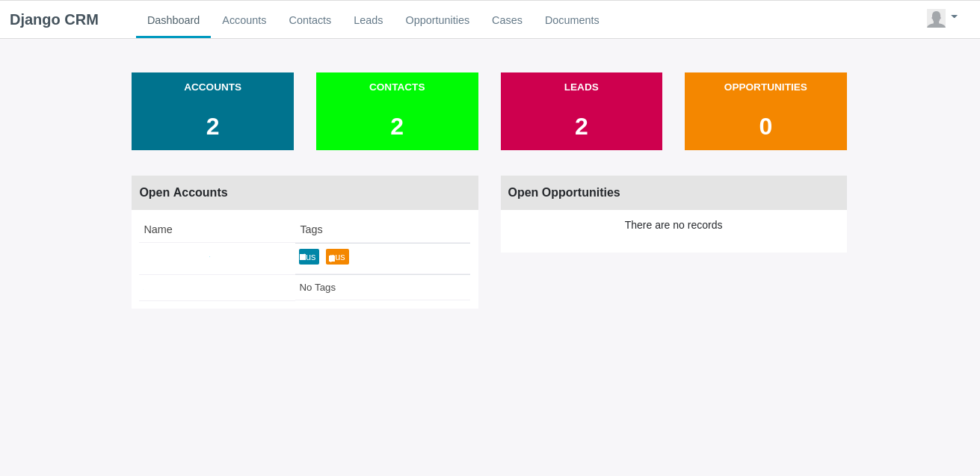Click the Django CRM brand link
980x476 pixels.
pos(54,19)
